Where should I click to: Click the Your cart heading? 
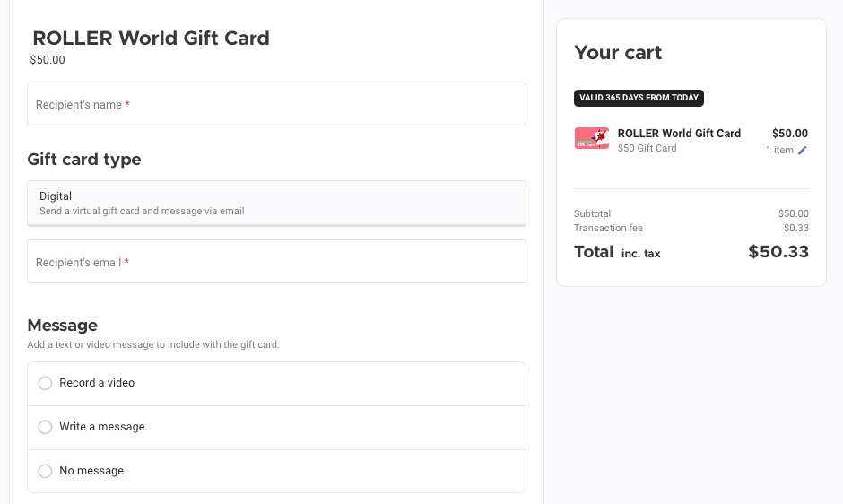click(618, 53)
